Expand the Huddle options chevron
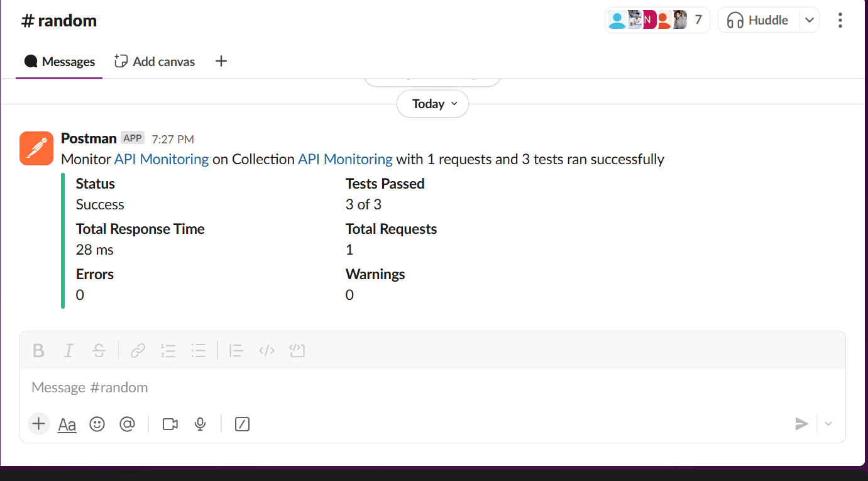The image size is (868, 481). tap(810, 19)
